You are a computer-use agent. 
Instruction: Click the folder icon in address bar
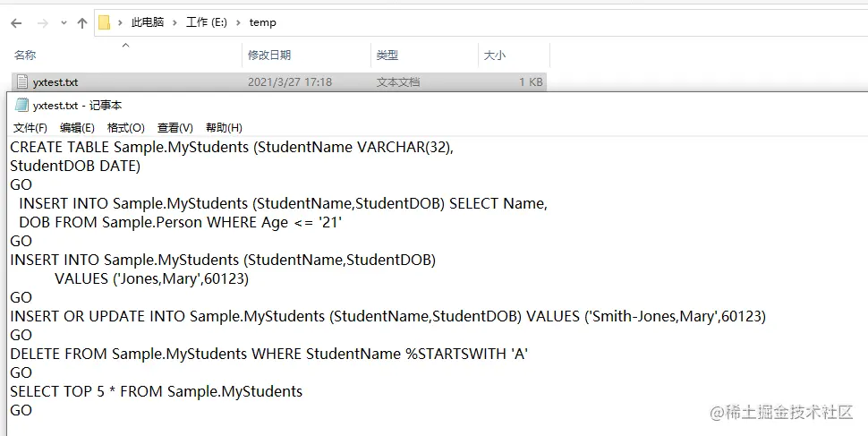click(x=104, y=22)
